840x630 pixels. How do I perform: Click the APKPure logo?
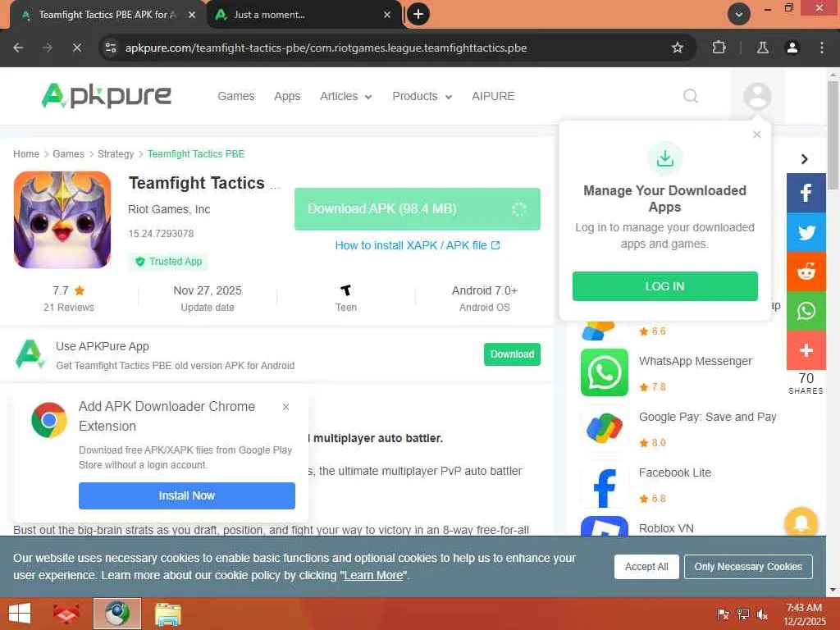coord(106,96)
